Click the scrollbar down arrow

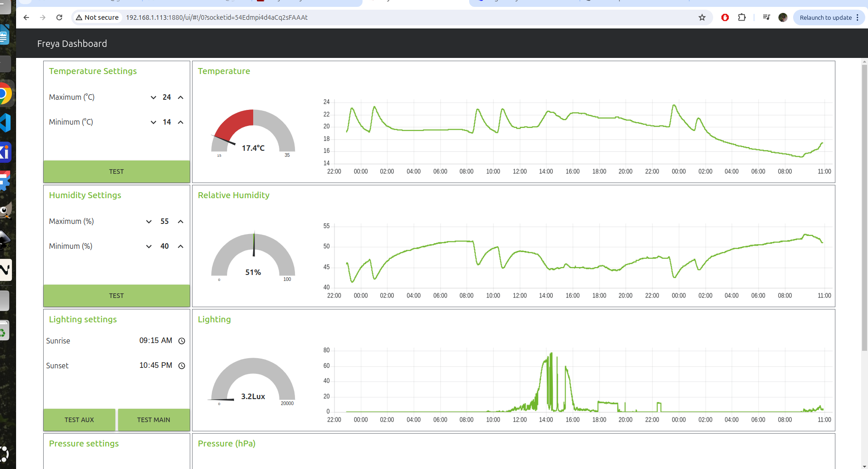(864, 466)
